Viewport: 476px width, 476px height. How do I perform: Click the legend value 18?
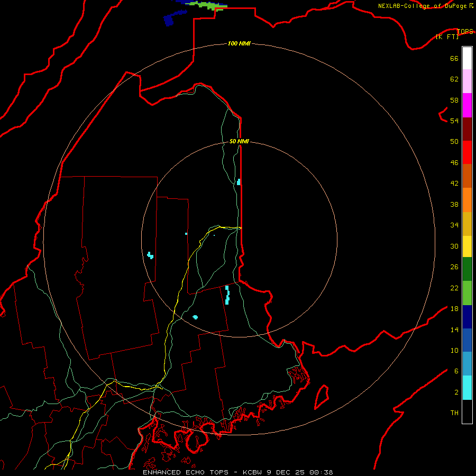(x=454, y=309)
